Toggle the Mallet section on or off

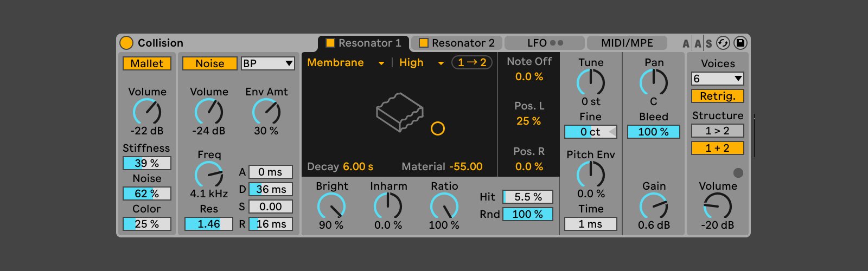click(x=147, y=63)
